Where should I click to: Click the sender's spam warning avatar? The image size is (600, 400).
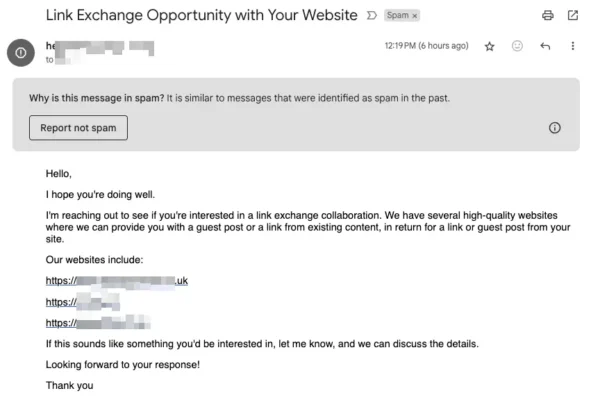coord(21,53)
